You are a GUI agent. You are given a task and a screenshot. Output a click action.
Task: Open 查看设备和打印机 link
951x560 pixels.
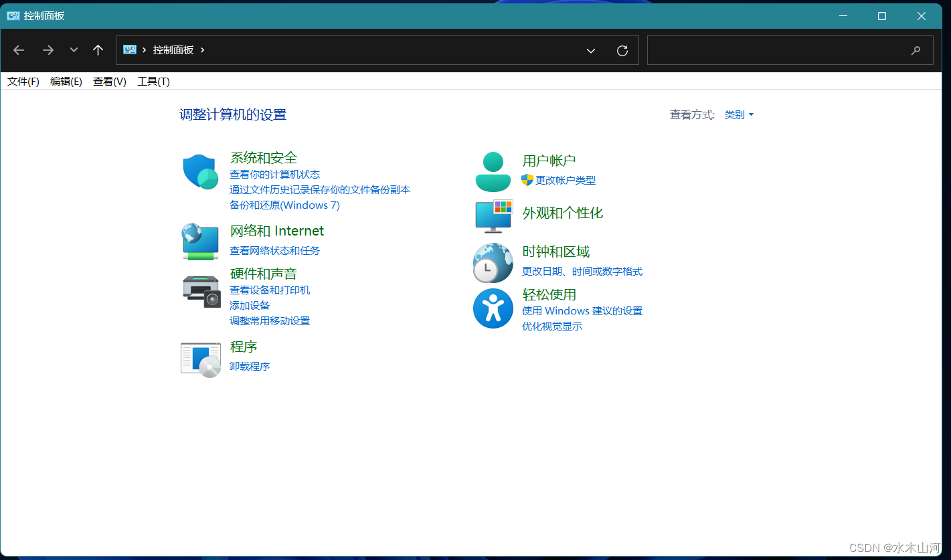(270, 290)
